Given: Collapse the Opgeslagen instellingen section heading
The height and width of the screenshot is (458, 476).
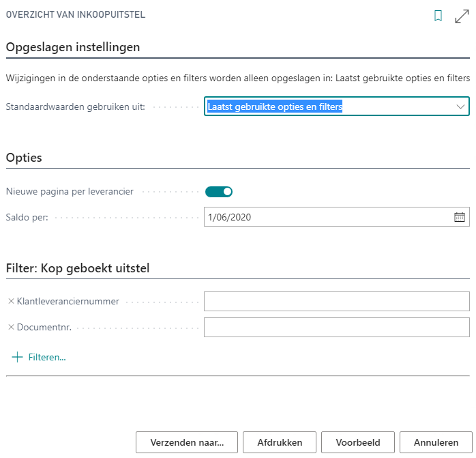Looking at the screenshot, I should [73, 47].
